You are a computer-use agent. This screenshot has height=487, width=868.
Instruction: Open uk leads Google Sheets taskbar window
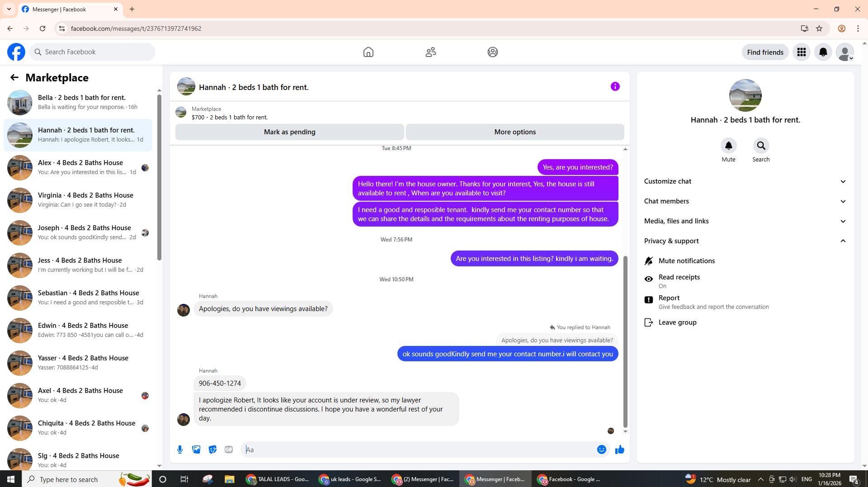pos(350,479)
